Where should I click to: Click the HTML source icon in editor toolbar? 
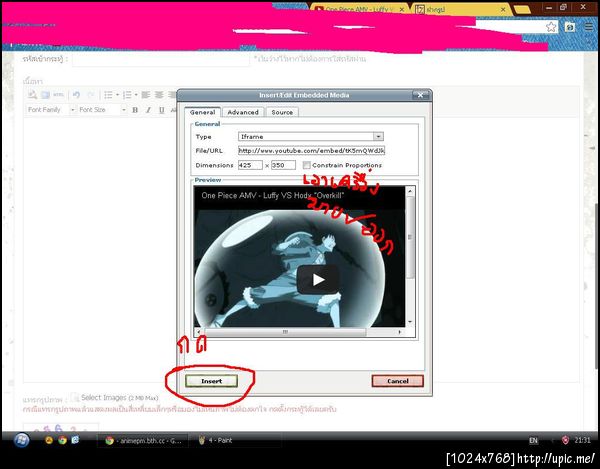point(58,95)
